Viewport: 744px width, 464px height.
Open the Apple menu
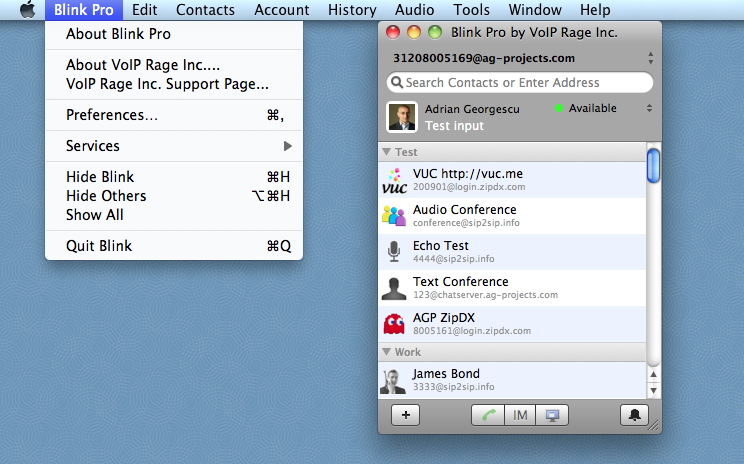point(28,9)
